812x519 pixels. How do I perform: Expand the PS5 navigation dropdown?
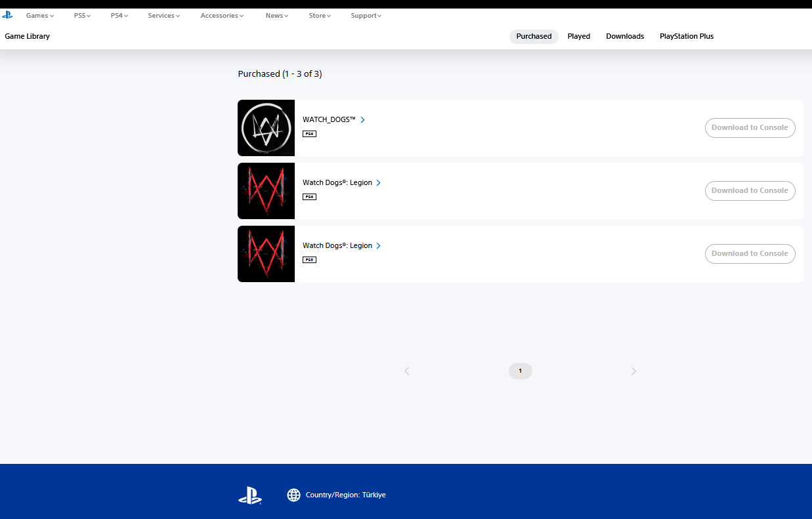tap(82, 16)
